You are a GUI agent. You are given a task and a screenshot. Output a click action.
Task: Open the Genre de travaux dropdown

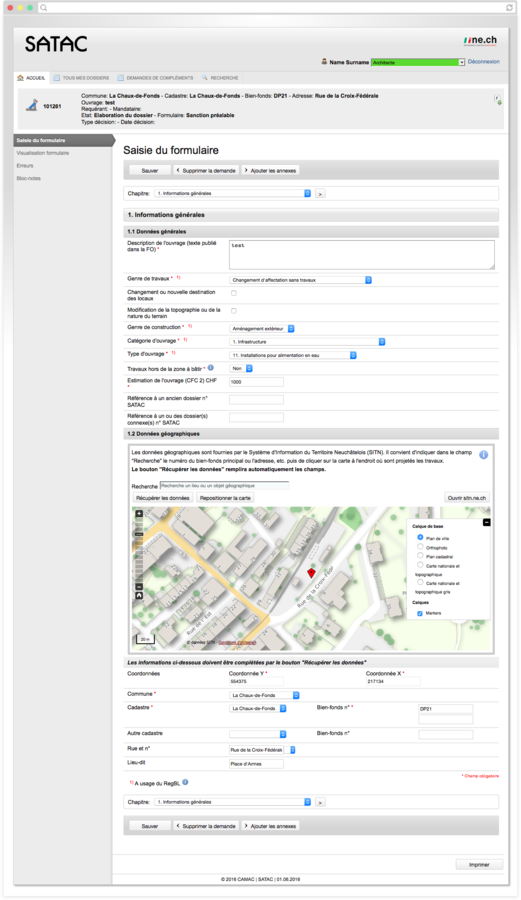[301, 280]
